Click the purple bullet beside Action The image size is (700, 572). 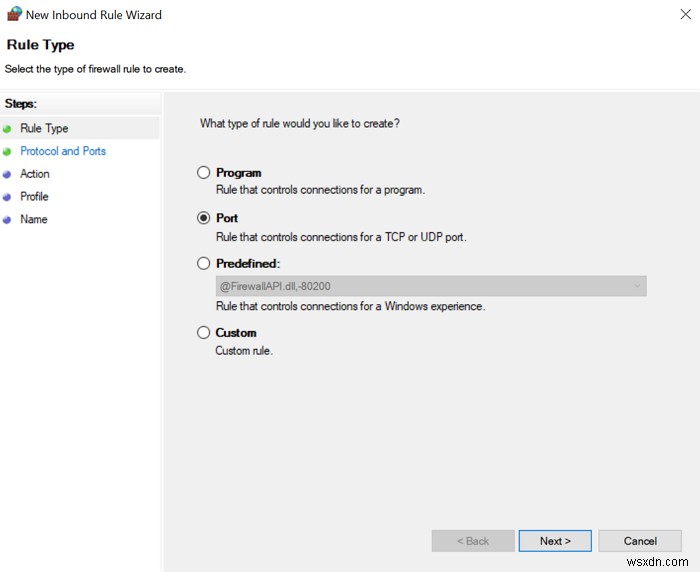click(x=7, y=175)
